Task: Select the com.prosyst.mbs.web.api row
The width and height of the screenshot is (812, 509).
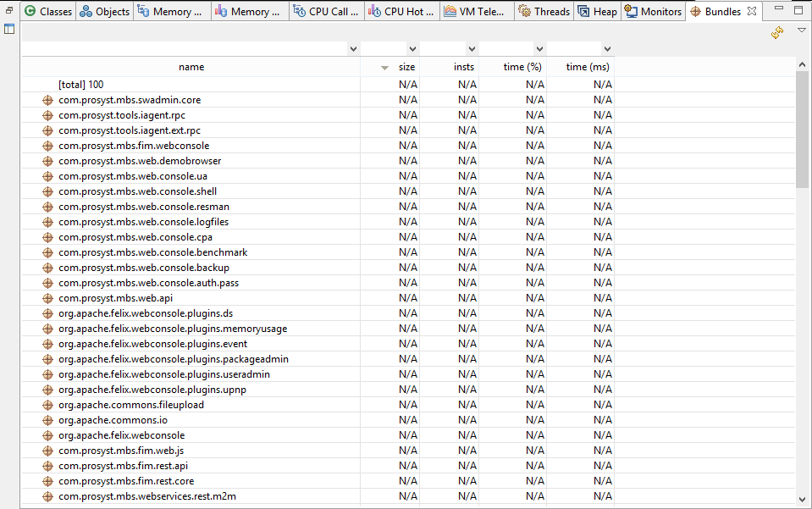Action: 115,298
